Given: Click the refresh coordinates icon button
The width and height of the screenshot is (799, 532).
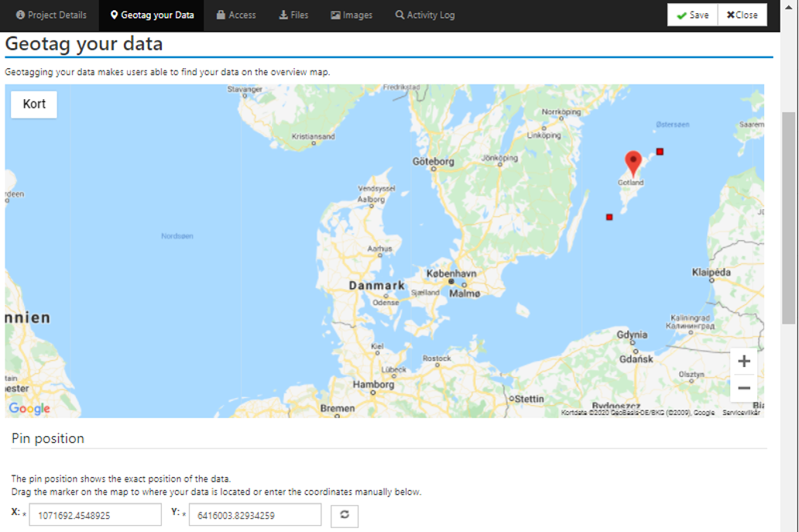Looking at the screenshot, I should (345, 516).
